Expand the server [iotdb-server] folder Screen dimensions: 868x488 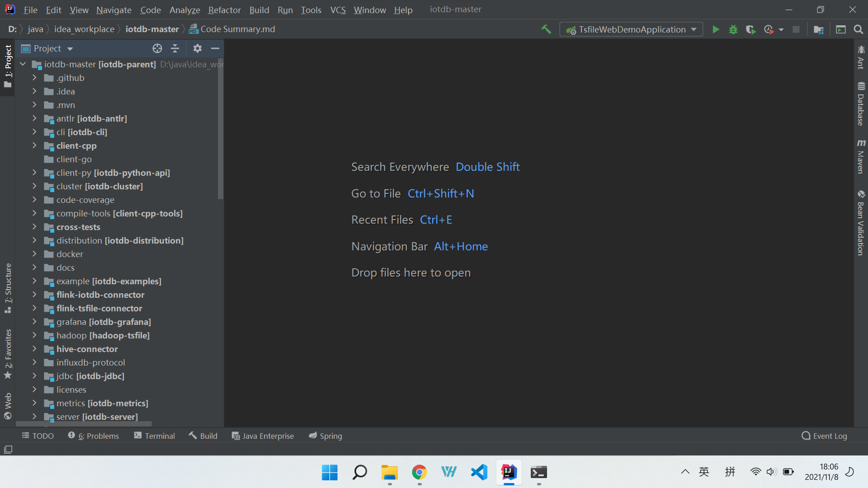pyautogui.click(x=34, y=417)
